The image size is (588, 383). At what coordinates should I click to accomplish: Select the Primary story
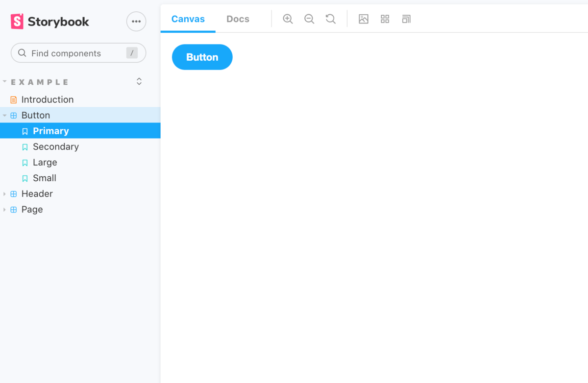(80, 131)
